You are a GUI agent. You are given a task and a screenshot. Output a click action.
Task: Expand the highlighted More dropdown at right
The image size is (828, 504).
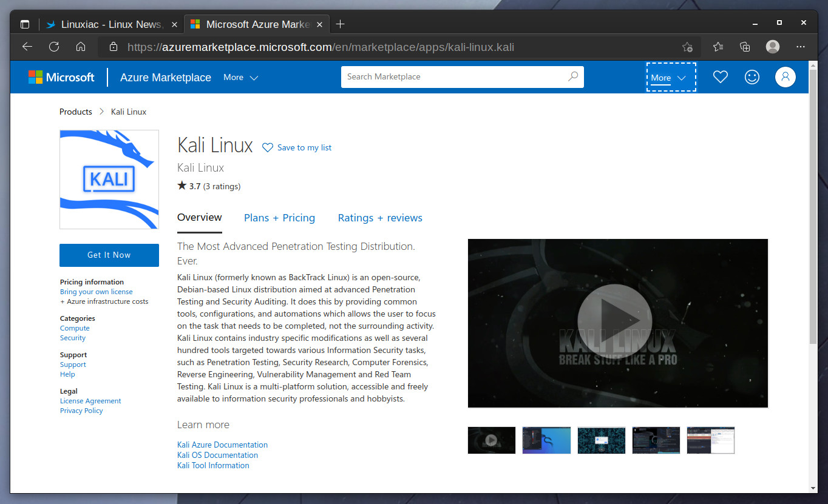click(671, 77)
